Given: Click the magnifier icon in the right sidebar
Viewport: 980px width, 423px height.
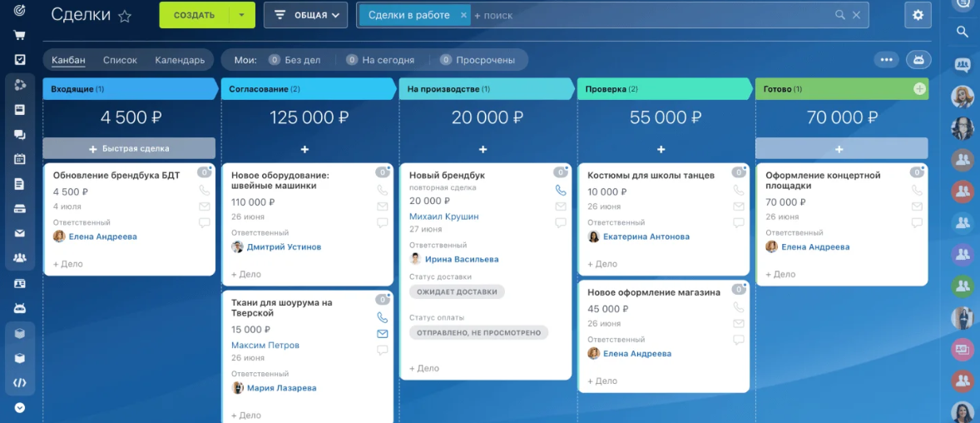Looking at the screenshot, I should (963, 32).
